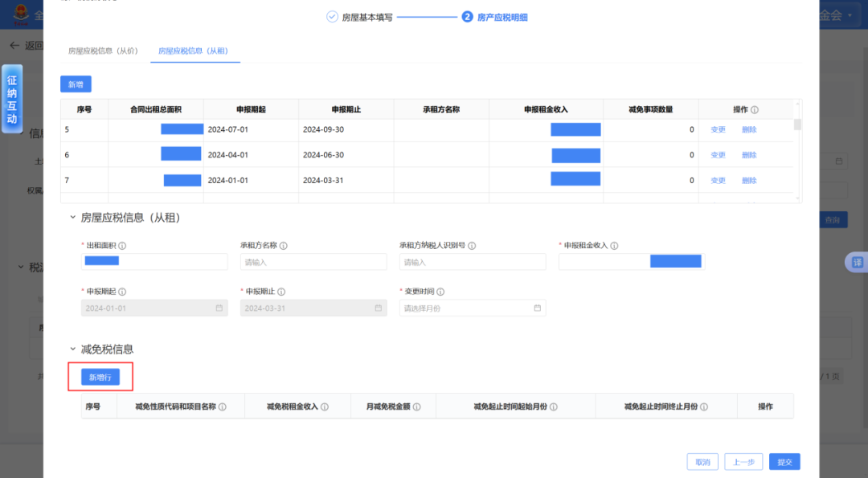Click the 新增行 button to add exemption row
868x478 pixels.
(100, 377)
